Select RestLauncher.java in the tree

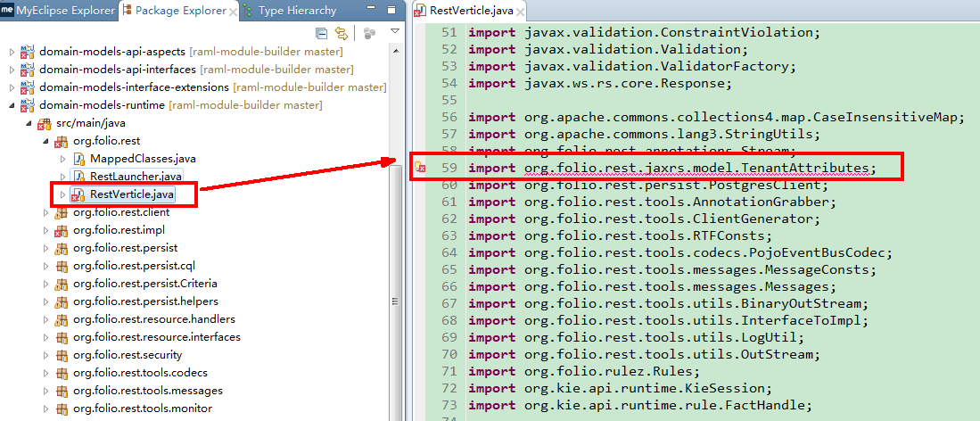136,177
